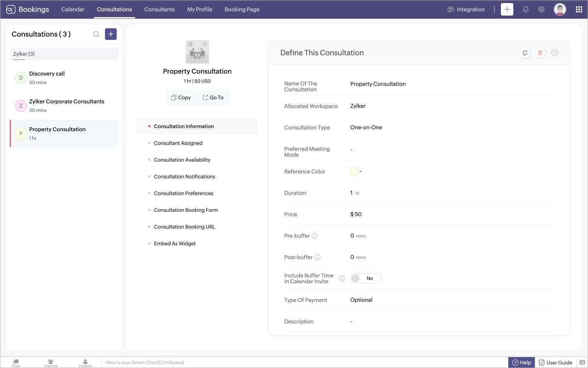
Task: Click the Duration value 1 hr
Action: tap(355, 193)
